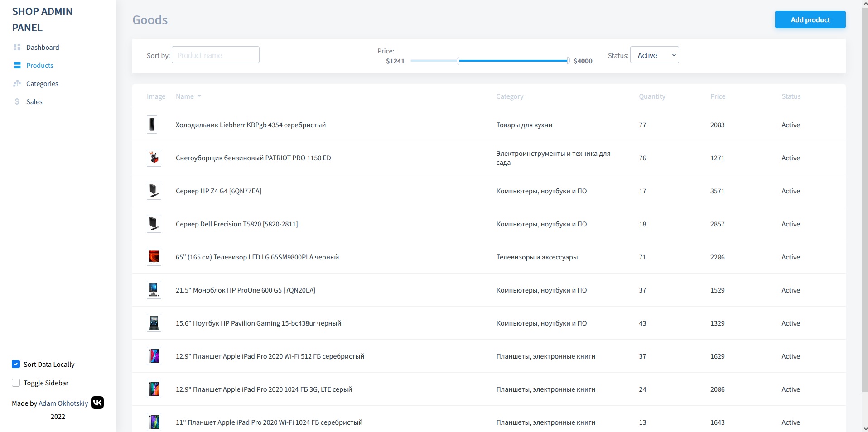Open HP ProOne 600 G5 thumbnail

pos(154,290)
